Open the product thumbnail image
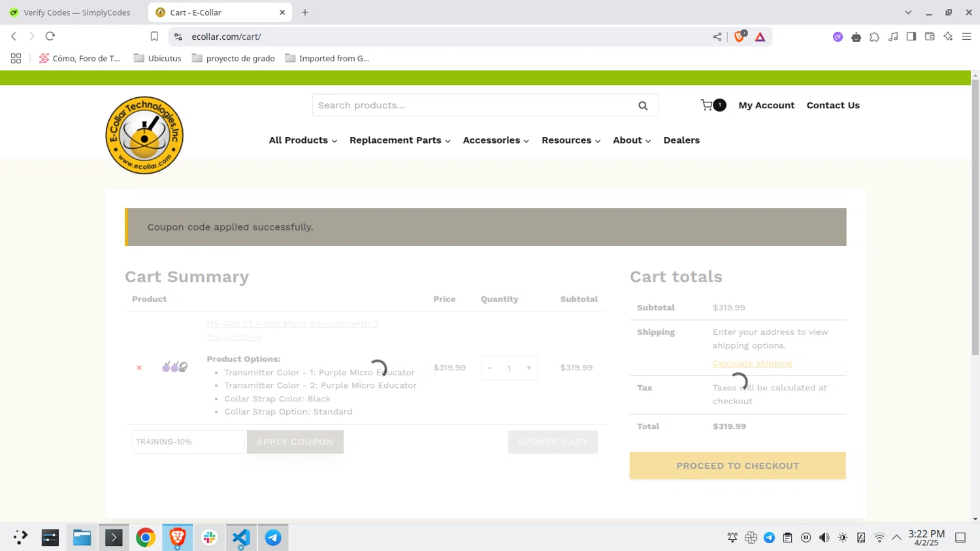980x551 pixels. coord(174,368)
